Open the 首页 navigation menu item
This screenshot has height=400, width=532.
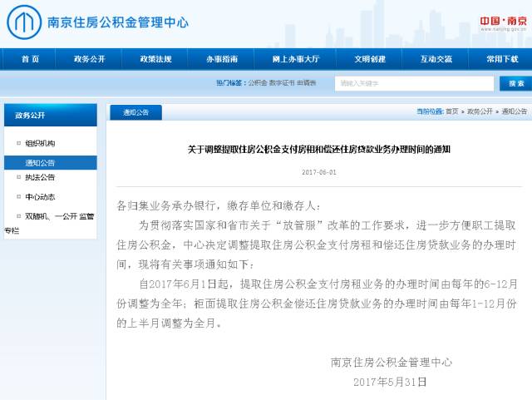coord(31,59)
